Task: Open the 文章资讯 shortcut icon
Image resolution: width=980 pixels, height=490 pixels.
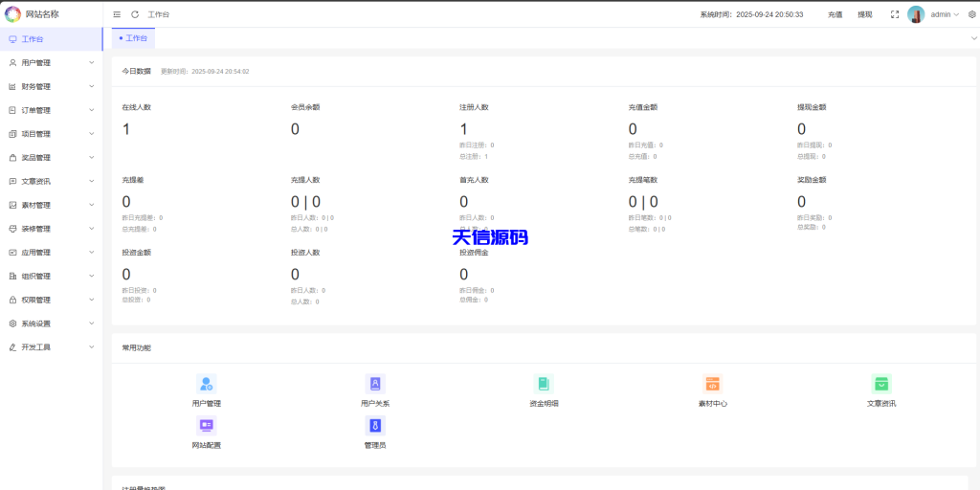Action: point(881,384)
